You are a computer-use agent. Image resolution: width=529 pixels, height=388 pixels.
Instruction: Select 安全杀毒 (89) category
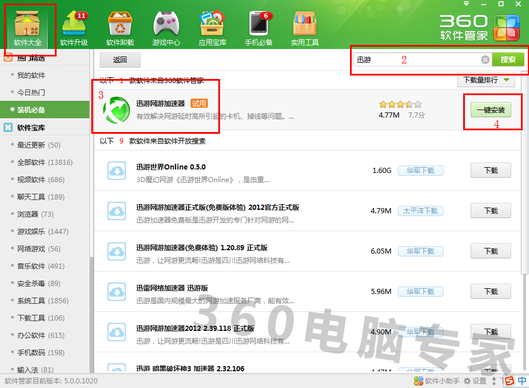[39, 283]
